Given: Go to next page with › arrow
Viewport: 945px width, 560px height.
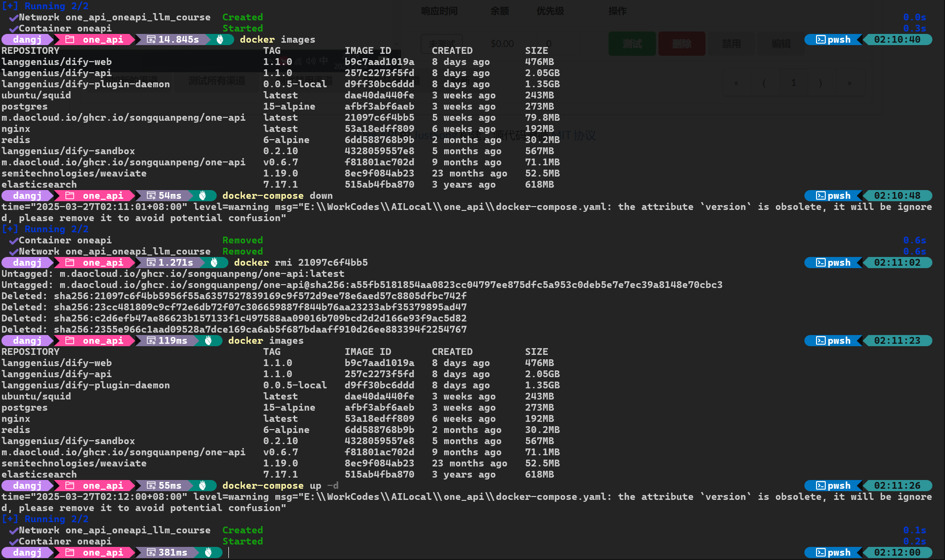Looking at the screenshot, I should click(x=820, y=83).
